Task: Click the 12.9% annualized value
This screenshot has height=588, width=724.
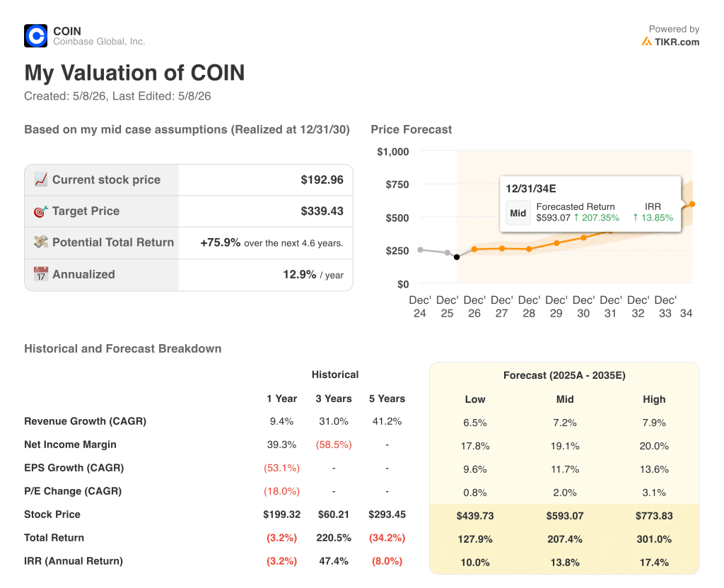Action: [x=299, y=274]
